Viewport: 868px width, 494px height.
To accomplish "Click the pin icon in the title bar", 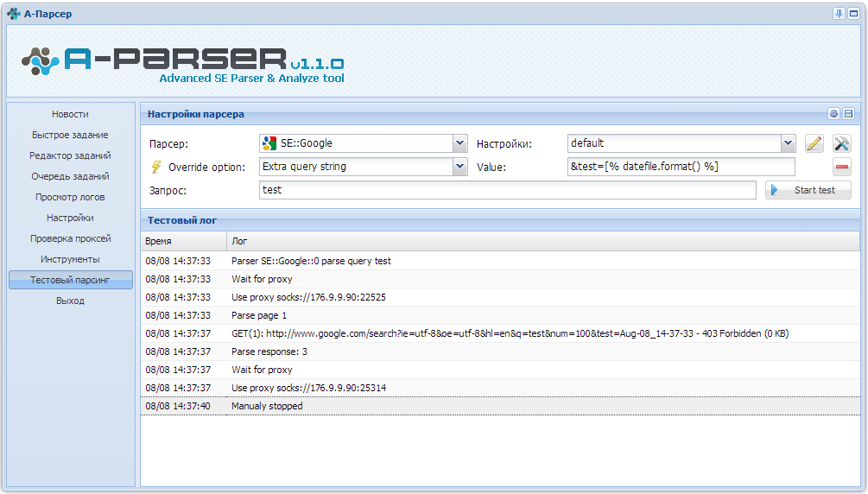I will pos(839,13).
